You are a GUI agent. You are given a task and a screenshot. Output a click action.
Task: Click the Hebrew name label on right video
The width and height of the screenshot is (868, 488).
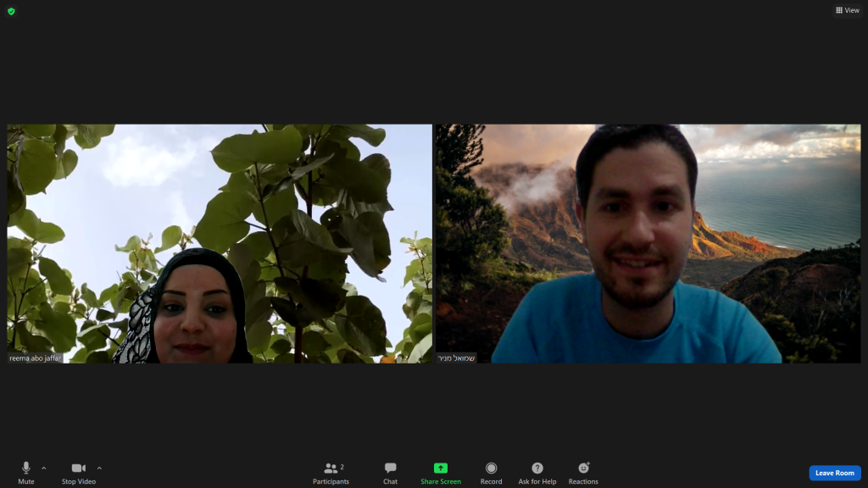coord(457,358)
